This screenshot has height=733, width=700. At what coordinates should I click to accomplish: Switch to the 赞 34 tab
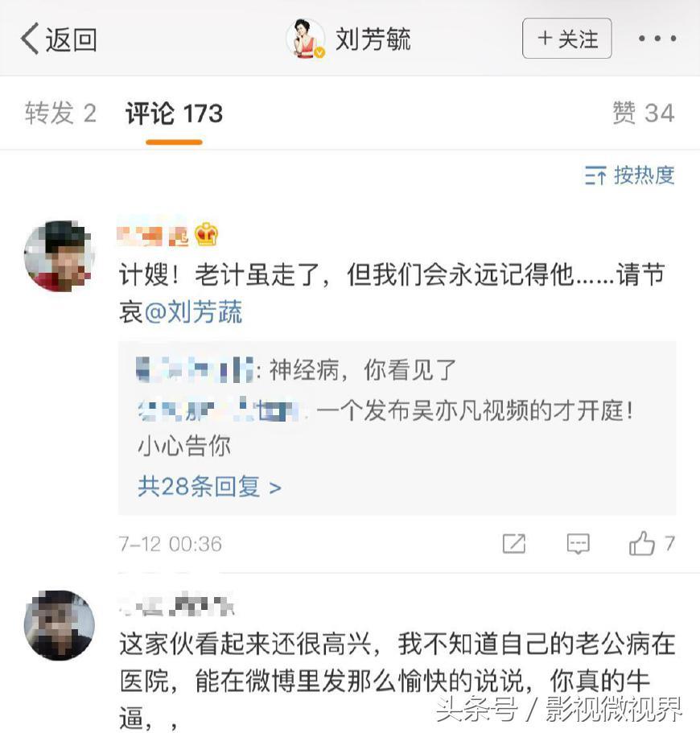pos(643,113)
